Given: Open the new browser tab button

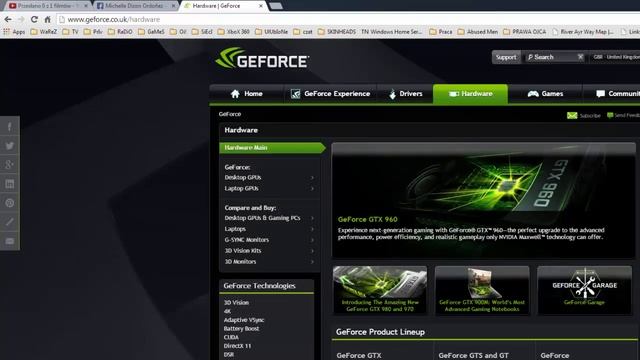Looking at the screenshot, I should [276, 6].
